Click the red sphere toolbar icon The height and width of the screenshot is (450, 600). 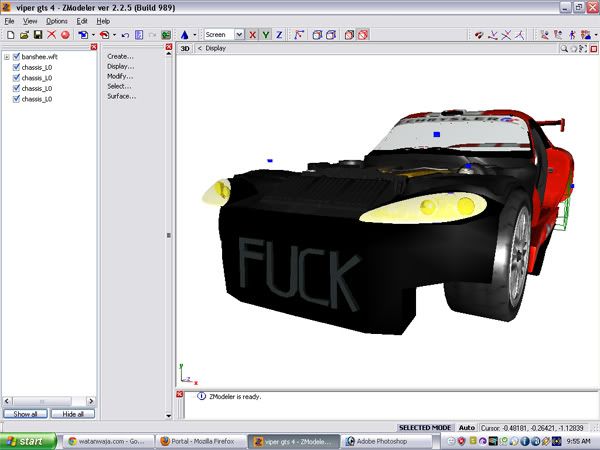(x=65, y=35)
